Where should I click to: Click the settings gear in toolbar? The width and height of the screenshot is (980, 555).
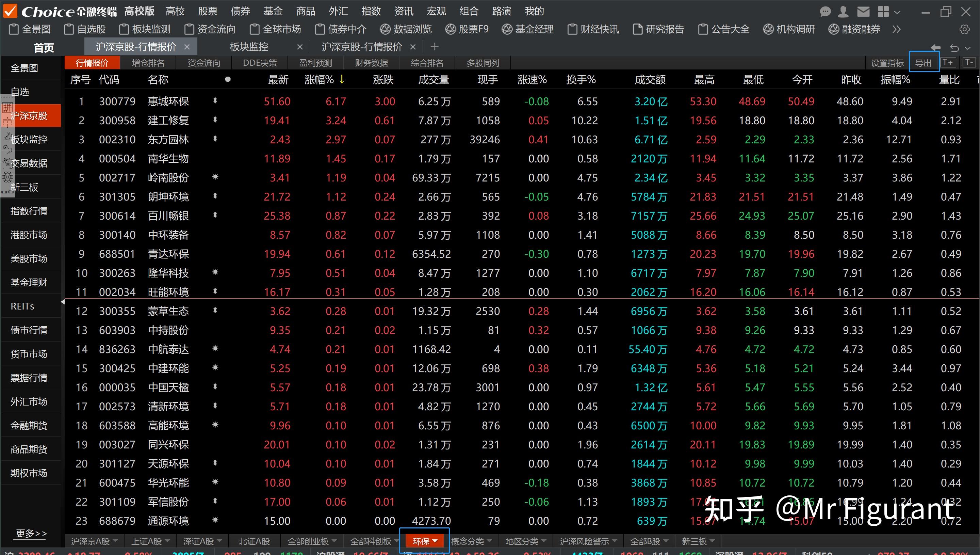click(964, 29)
